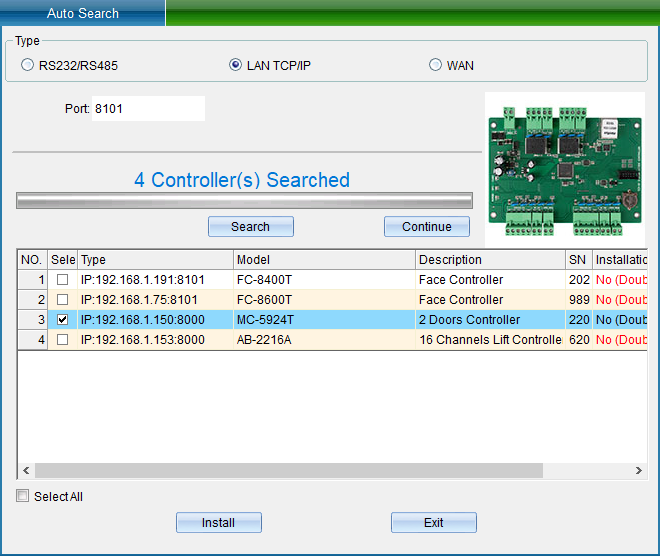Image resolution: width=660 pixels, height=556 pixels.
Task: Click the SN cell showing 220
Action: 579,319
